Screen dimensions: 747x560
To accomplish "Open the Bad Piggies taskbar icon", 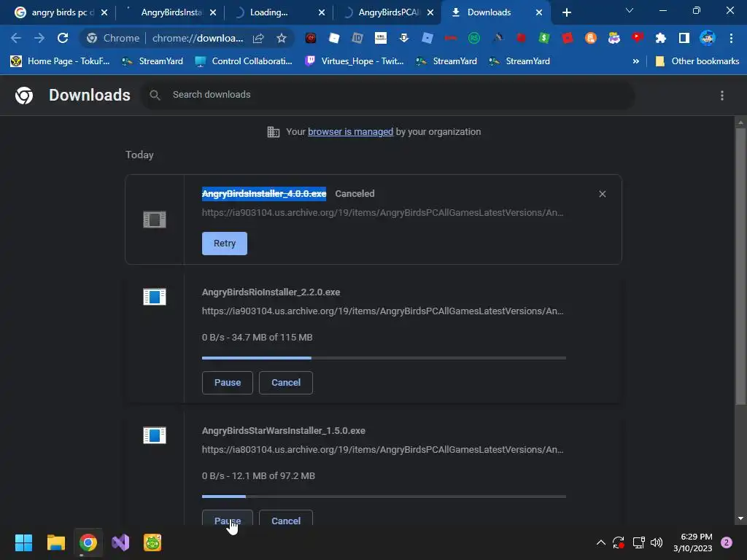I will coord(152,542).
